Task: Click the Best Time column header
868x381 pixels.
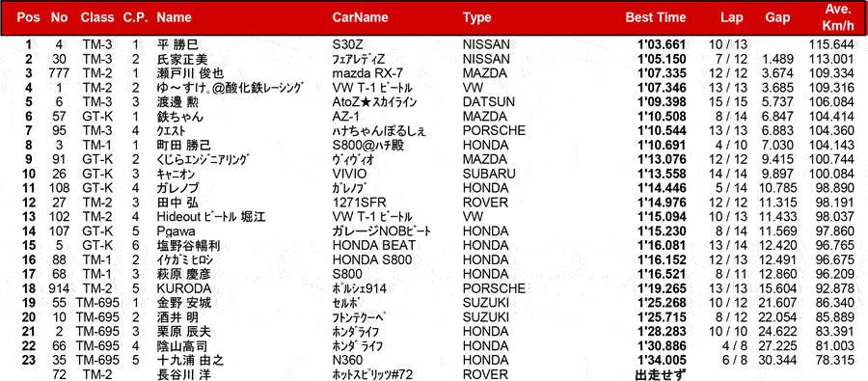Action: pyautogui.click(x=656, y=17)
